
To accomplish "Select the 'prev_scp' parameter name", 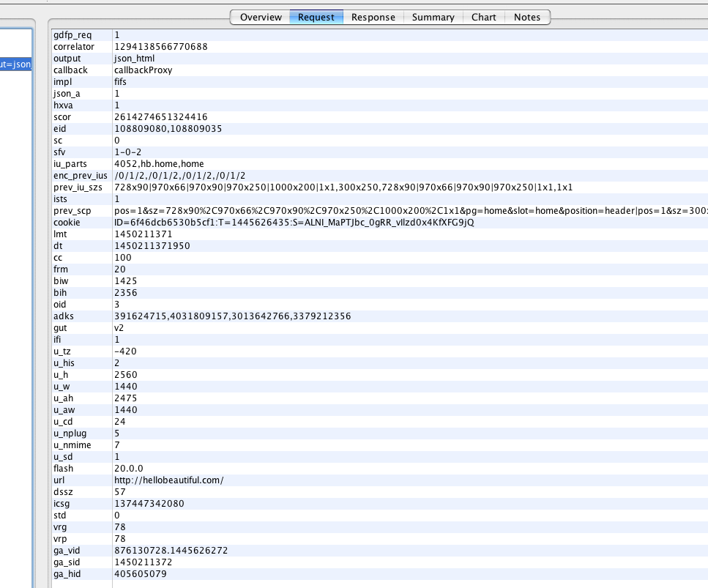I will pyautogui.click(x=72, y=211).
